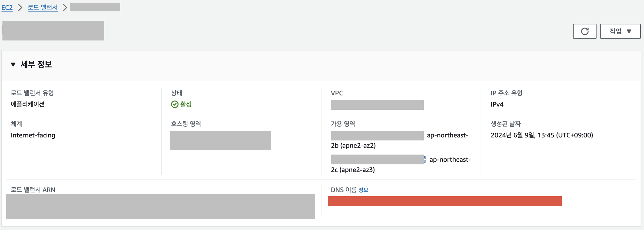Open the 작업 actions dropdown
This screenshot has width=644, height=230.
coord(620,31)
